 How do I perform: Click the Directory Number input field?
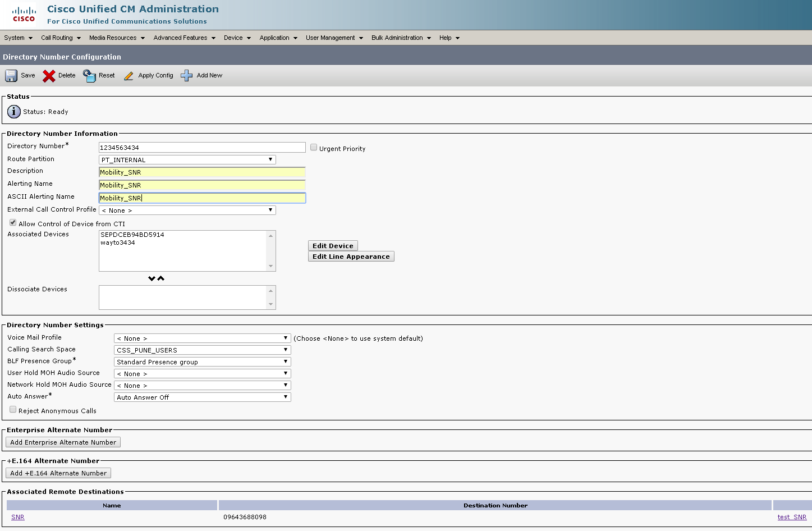(202, 148)
